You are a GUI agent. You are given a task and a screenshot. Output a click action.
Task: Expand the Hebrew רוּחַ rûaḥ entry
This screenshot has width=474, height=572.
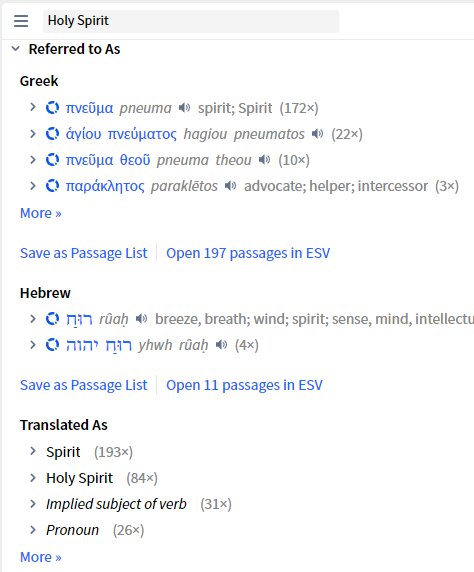[33, 319]
